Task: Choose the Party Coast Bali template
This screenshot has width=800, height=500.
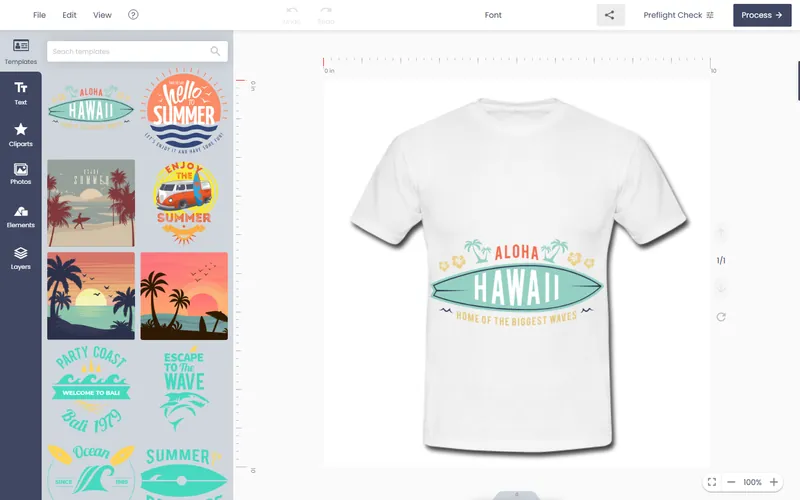Action: (91, 389)
